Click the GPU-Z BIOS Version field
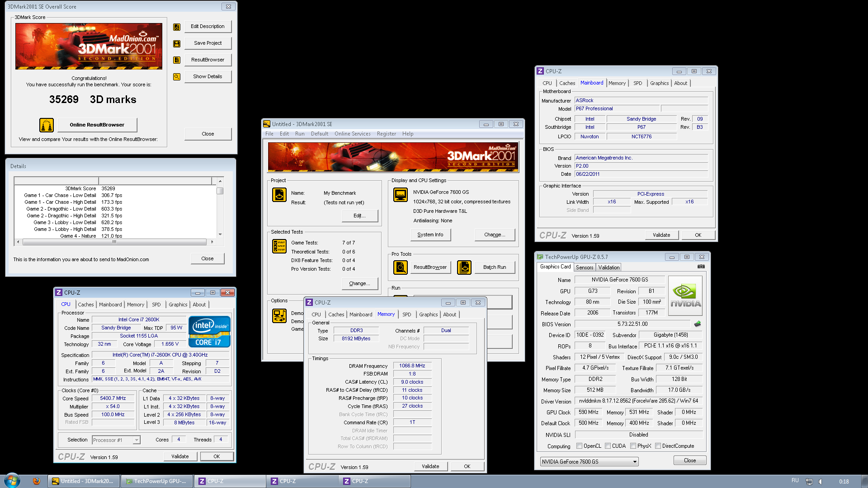868x488 pixels. point(632,324)
